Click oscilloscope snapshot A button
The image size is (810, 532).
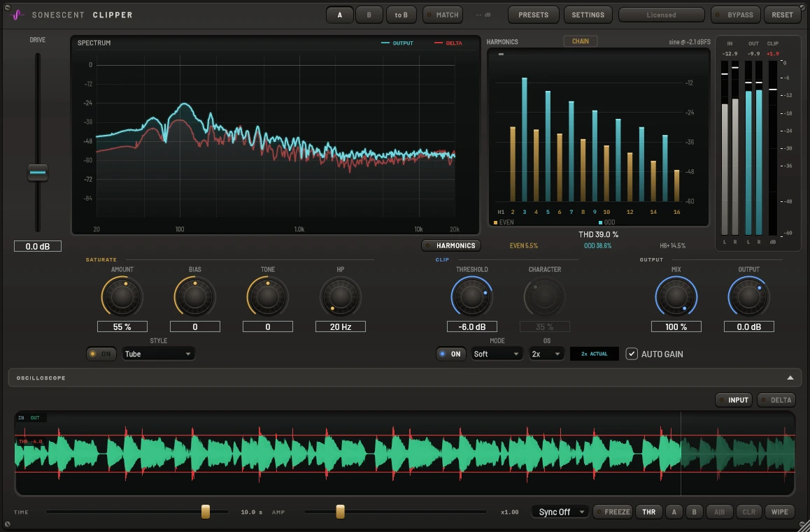(674, 512)
